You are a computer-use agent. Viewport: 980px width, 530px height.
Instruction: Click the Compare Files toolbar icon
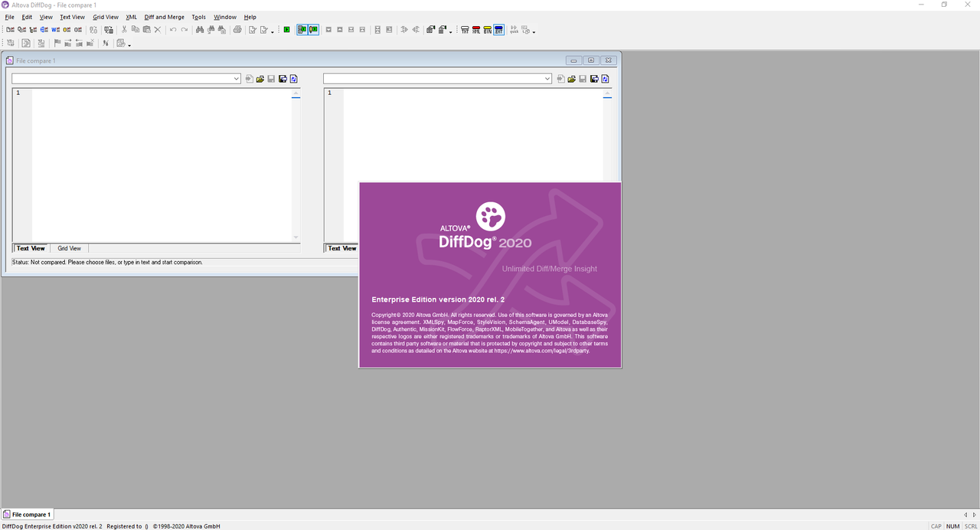coord(10,30)
